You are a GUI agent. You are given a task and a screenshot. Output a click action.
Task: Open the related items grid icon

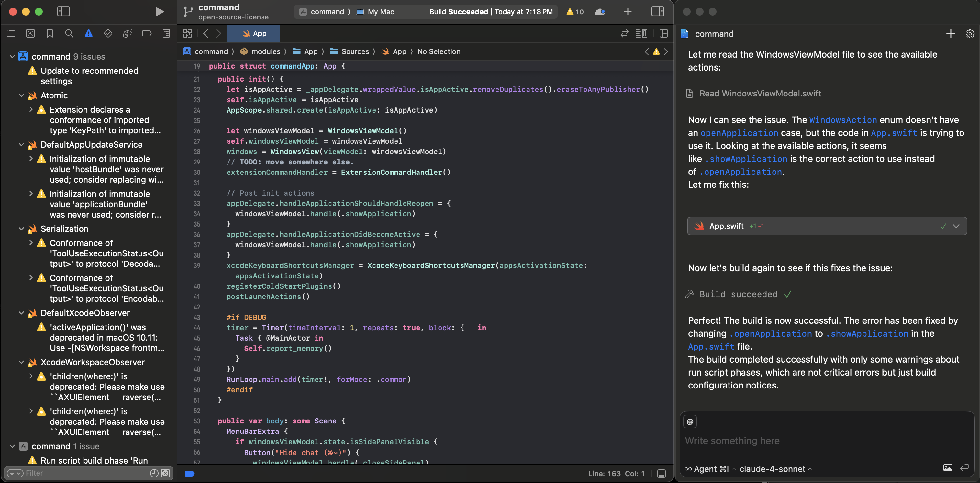(x=187, y=33)
